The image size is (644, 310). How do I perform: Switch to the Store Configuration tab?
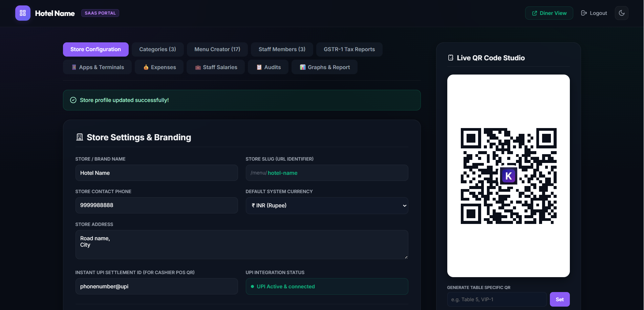pyautogui.click(x=95, y=49)
